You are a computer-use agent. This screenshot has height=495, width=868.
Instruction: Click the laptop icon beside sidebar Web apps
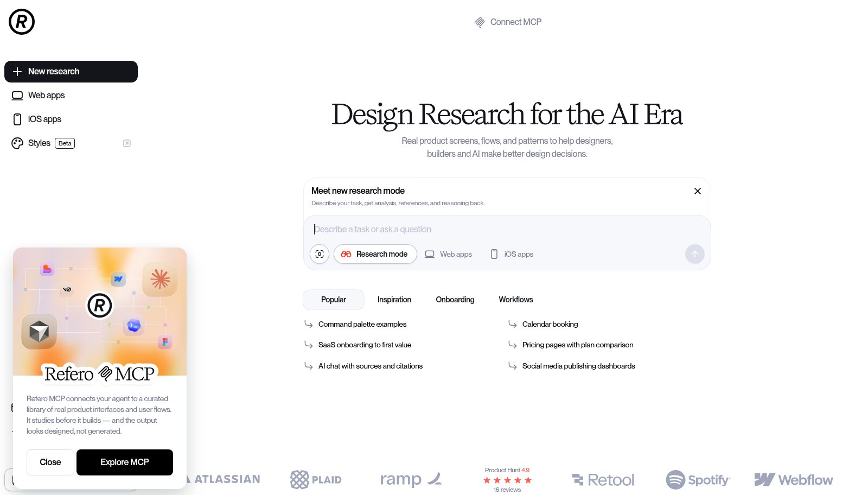coord(17,96)
